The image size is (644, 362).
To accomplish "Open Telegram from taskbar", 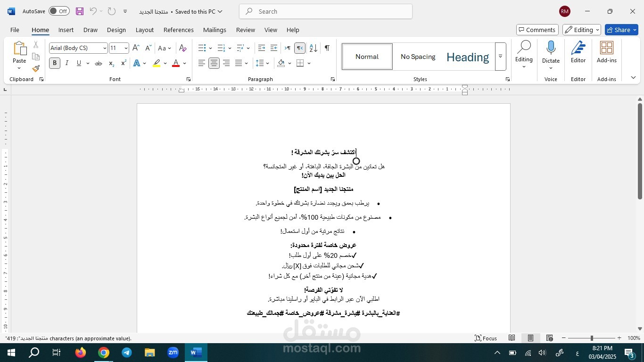I will point(127,353).
